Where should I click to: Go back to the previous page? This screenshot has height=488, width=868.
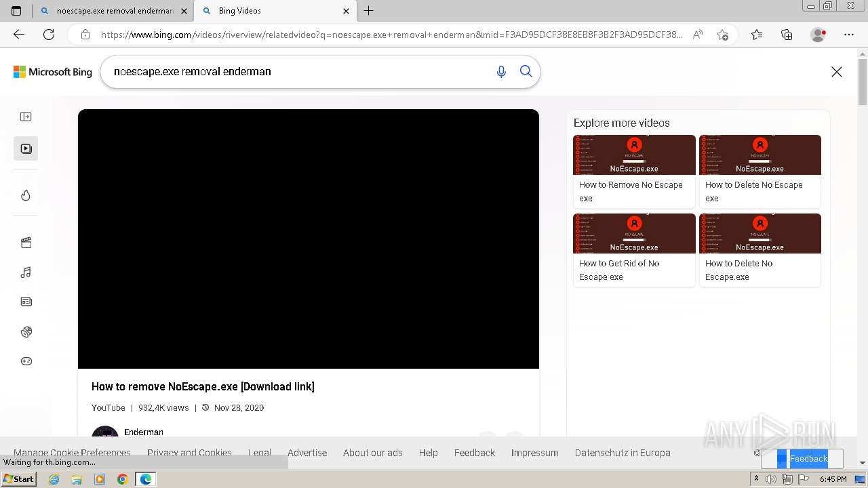pyautogui.click(x=19, y=35)
